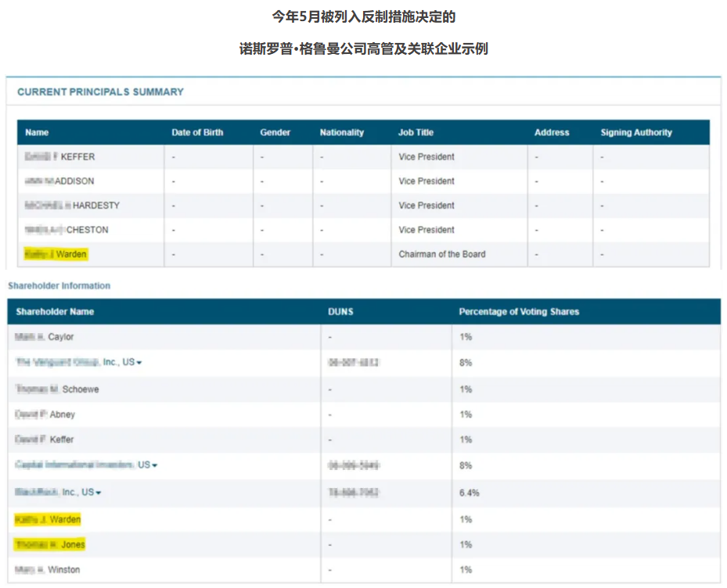The width and height of the screenshot is (727, 588).
Task: Select the HARDESTY name in the principals table
Action: (x=72, y=206)
